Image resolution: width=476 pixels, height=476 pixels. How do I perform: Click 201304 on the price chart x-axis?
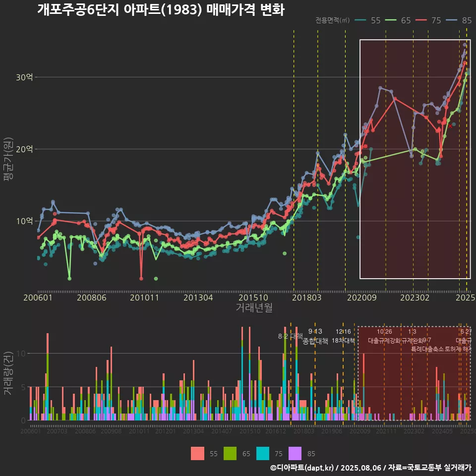(x=198, y=297)
